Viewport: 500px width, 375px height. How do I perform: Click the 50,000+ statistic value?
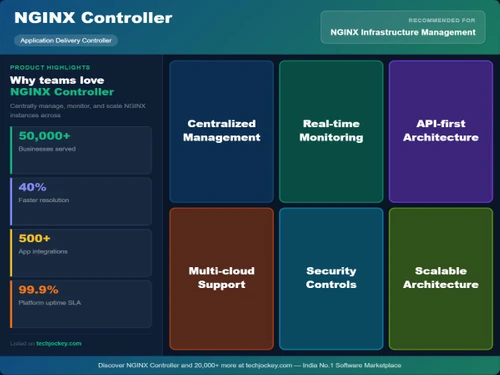(x=45, y=136)
